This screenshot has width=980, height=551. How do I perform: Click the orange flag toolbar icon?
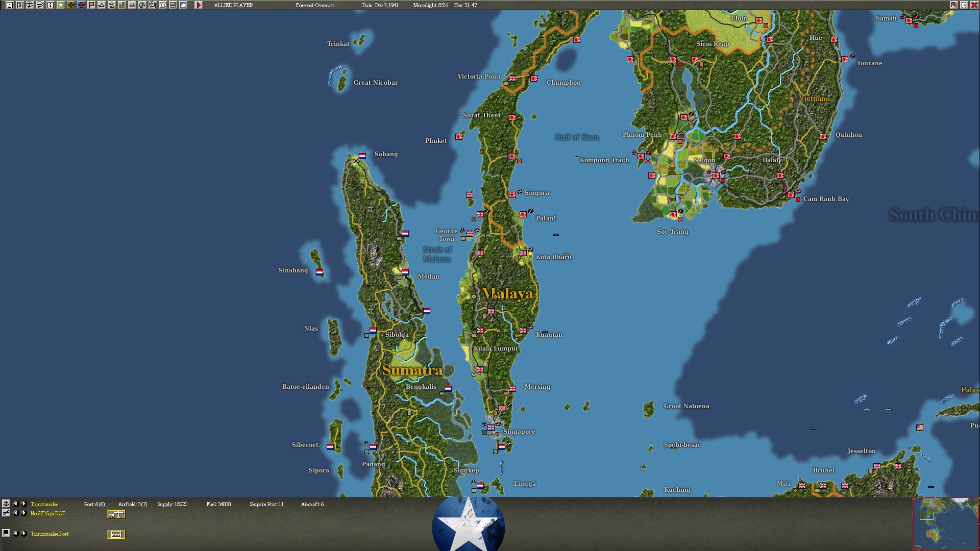pyautogui.click(x=91, y=5)
